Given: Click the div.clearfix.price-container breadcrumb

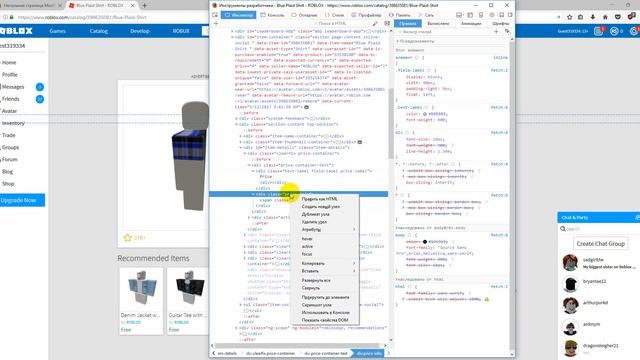Looking at the screenshot, I should (x=270, y=353).
